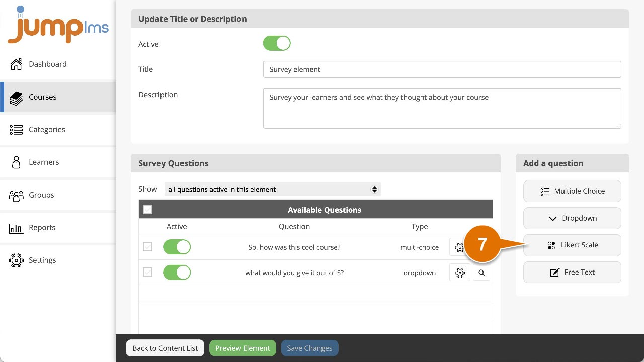Go to Courses in the sidebar
Image resolution: width=644 pixels, height=362 pixels.
click(x=58, y=97)
